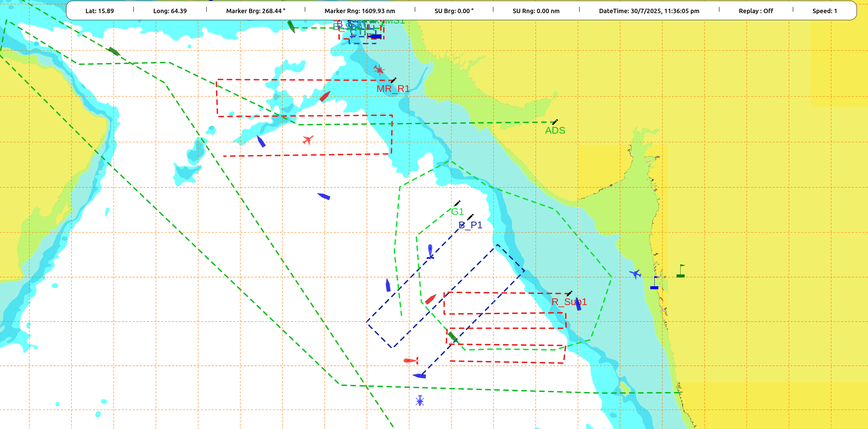Click the Replay : Off status field
The height and width of the screenshot is (429, 868).
[x=756, y=11]
